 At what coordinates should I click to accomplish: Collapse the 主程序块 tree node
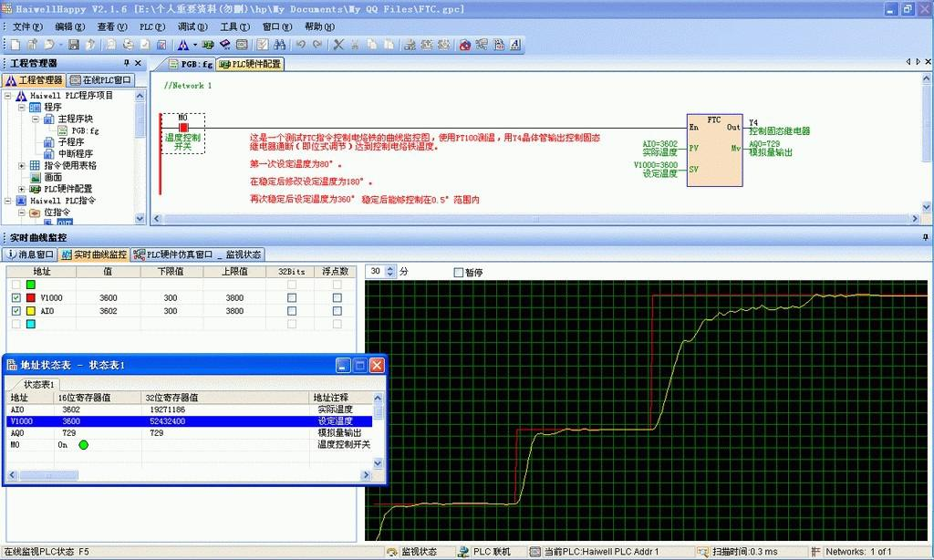click(36, 119)
